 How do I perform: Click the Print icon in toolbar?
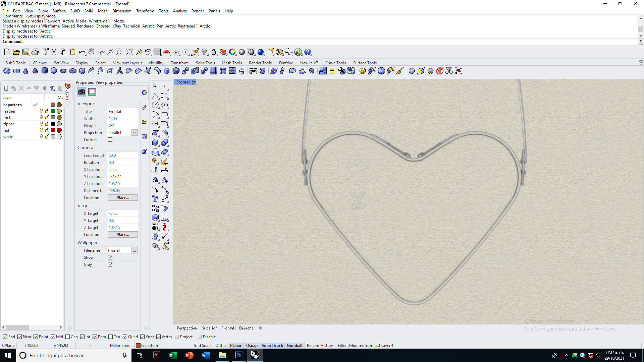[x=35, y=52]
